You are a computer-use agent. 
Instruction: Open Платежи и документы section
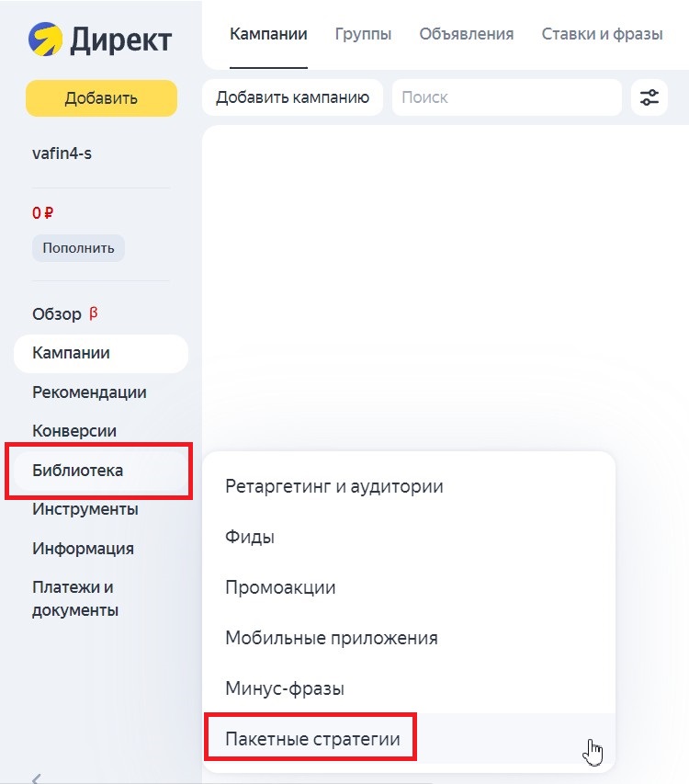coord(73,597)
